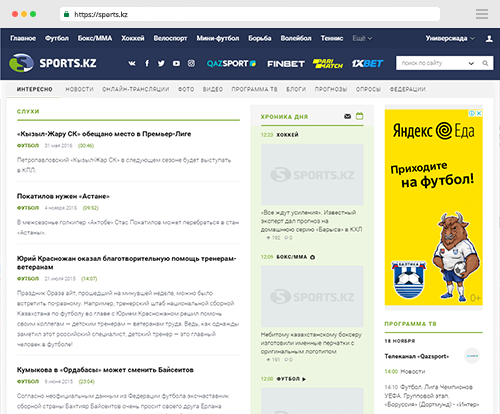The image size is (500, 414).
Task: Click the video play icon next to ФУТБОЛ
Action: pyautogui.click(x=304, y=379)
